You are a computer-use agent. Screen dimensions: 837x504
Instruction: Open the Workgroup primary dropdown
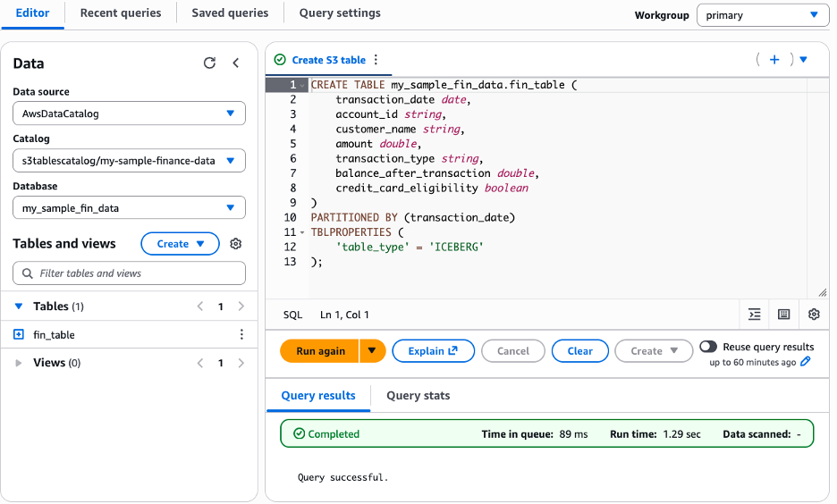pos(763,15)
